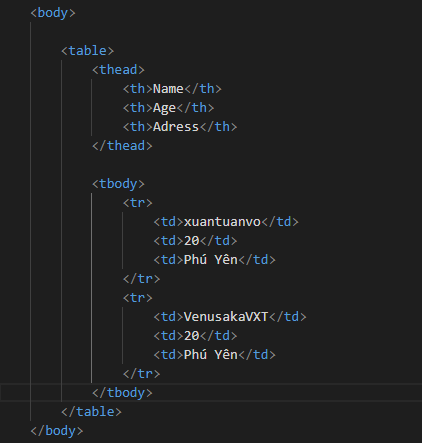Click the second opening tr tag
This screenshot has height=443, width=422.
point(138,298)
